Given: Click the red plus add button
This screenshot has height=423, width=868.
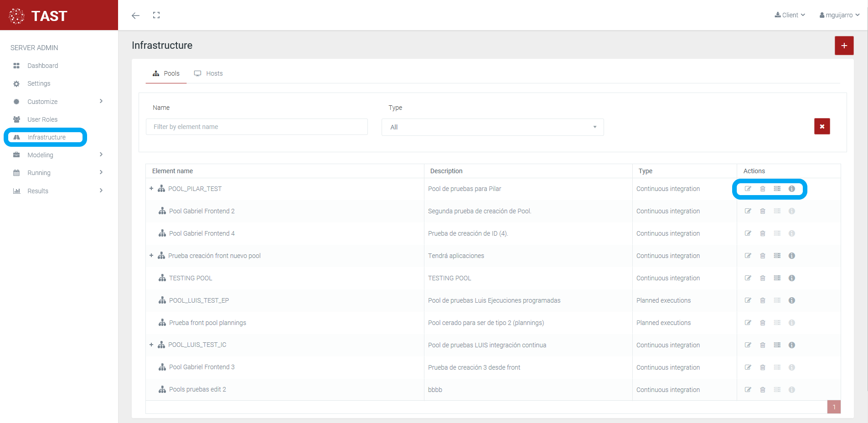Looking at the screenshot, I should tap(844, 46).
